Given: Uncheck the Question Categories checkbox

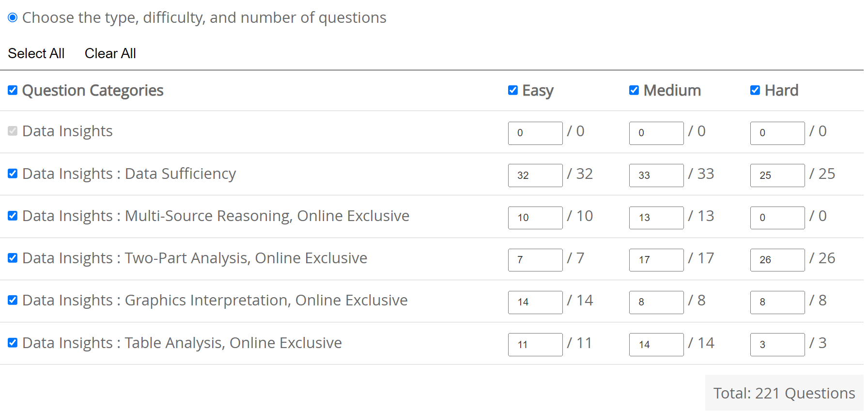Looking at the screenshot, I should (12, 90).
